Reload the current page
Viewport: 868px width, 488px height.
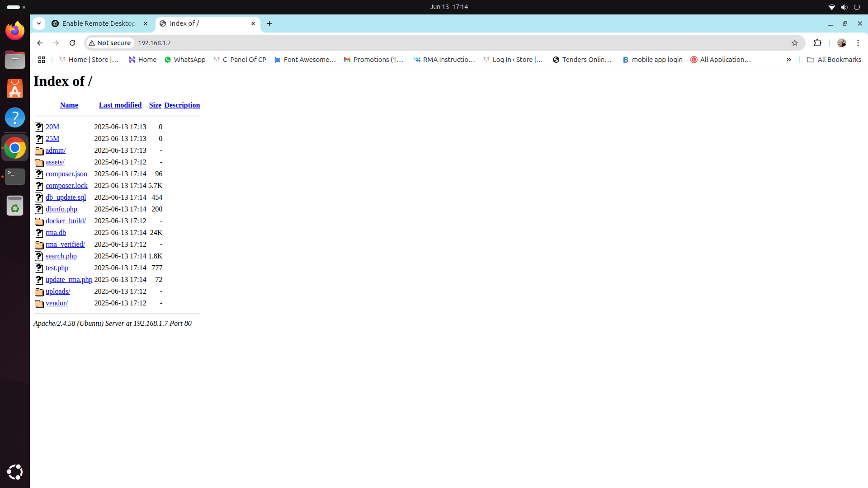pyautogui.click(x=72, y=43)
